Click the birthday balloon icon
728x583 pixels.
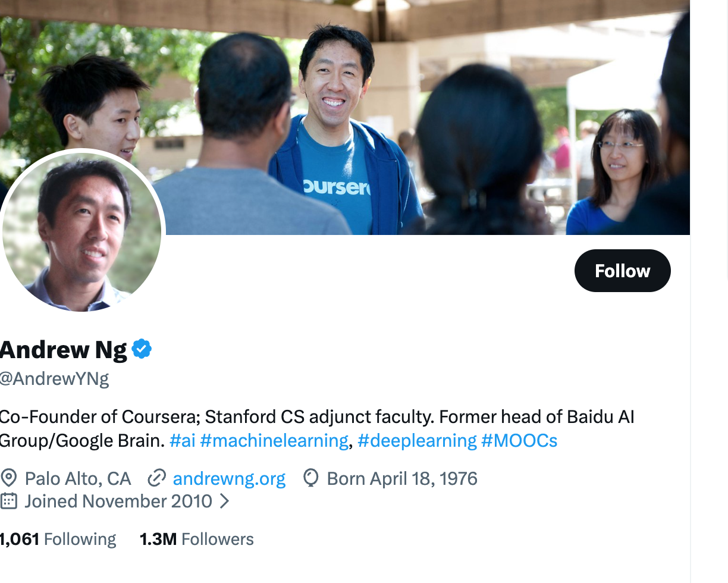pyautogui.click(x=310, y=478)
